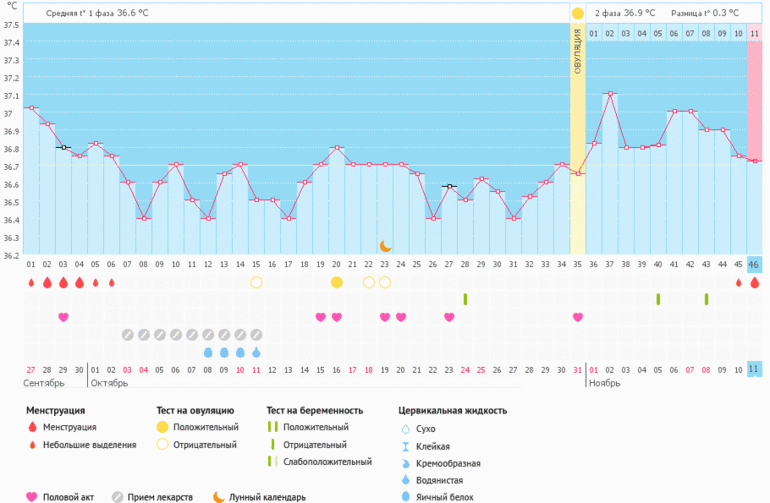Select the menstruation drop under cycle day 04
Image resolution: width=770 pixels, height=503 pixels.
pyautogui.click(x=79, y=282)
